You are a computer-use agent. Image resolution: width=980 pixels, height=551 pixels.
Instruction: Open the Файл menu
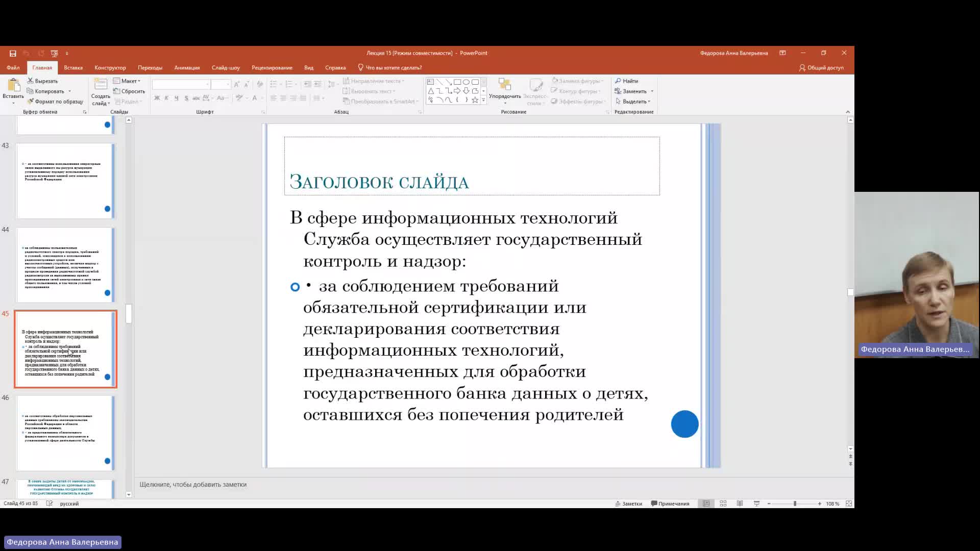[13, 67]
